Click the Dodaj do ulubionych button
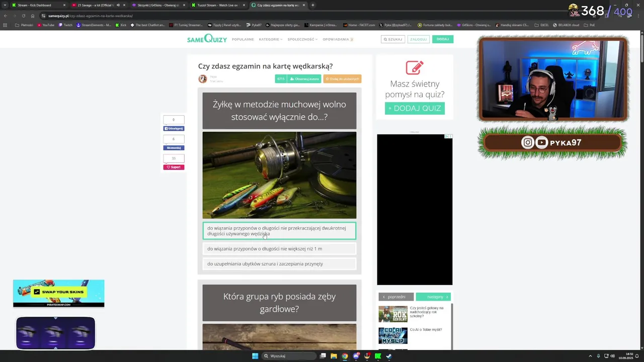 (342, 79)
